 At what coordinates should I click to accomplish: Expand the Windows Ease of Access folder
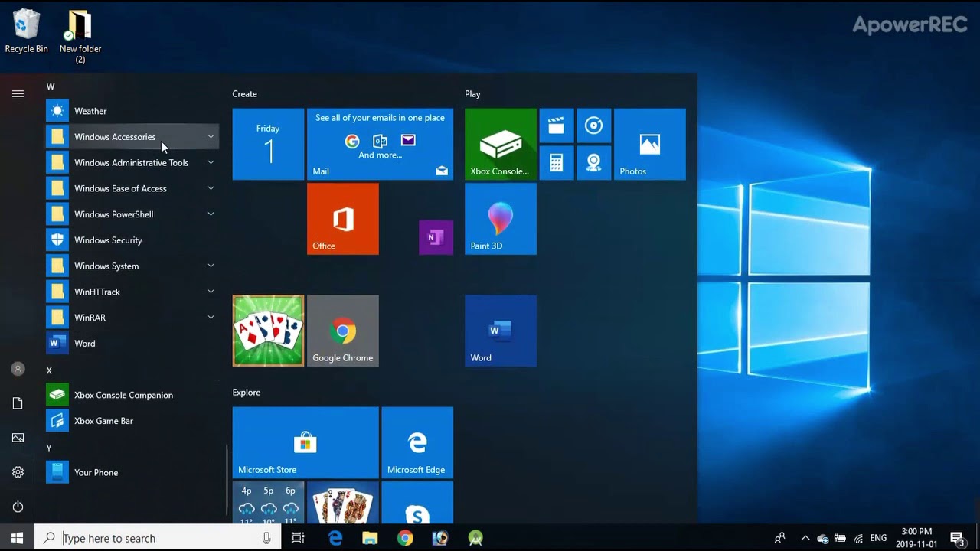(132, 188)
